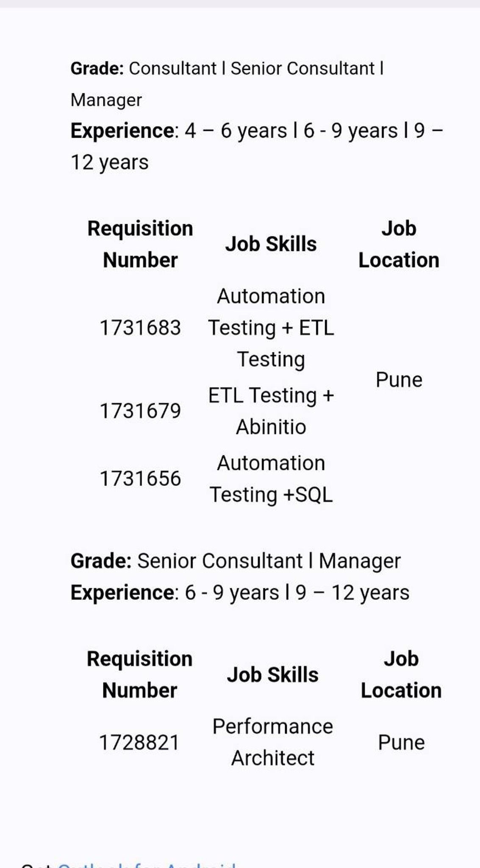The image size is (480, 868).
Task: Click the first table's Pune location cell
Action: pyautogui.click(x=399, y=380)
